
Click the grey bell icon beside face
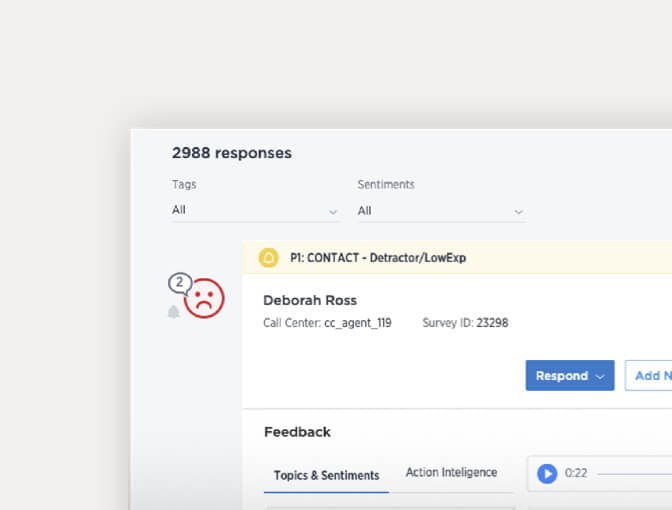pyautogui.click(x=173, y=312)
